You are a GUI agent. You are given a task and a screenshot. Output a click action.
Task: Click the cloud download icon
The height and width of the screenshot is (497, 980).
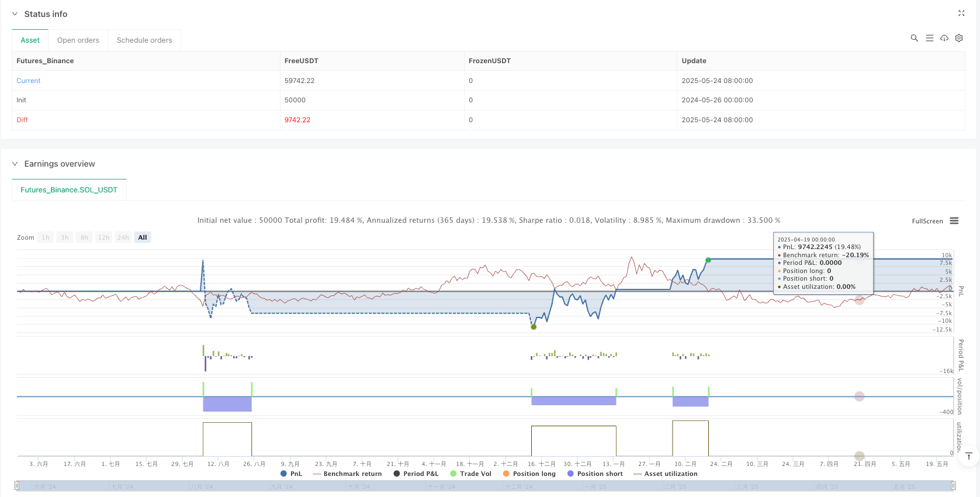[944, 38]
